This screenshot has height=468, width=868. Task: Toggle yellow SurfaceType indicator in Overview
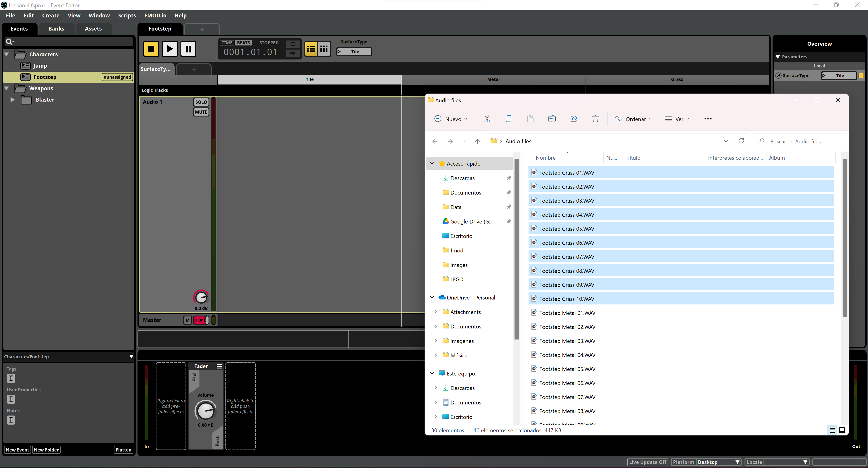(861, 76)
